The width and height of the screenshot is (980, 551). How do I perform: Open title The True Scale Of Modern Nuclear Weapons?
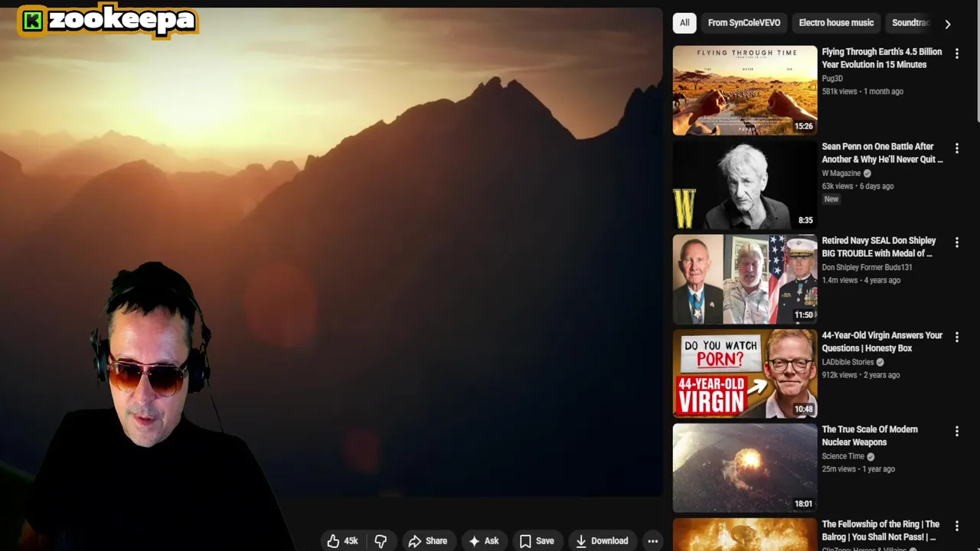[x=870, y=435]
